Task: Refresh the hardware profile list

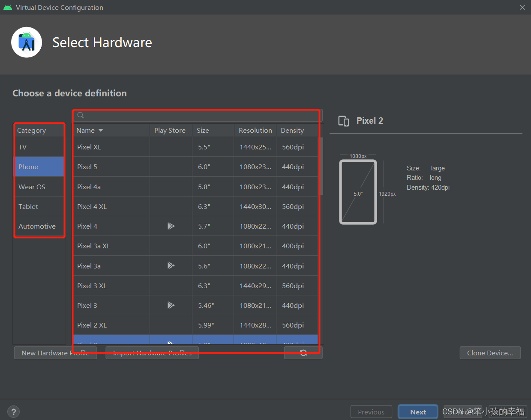Action: [303, 352]
